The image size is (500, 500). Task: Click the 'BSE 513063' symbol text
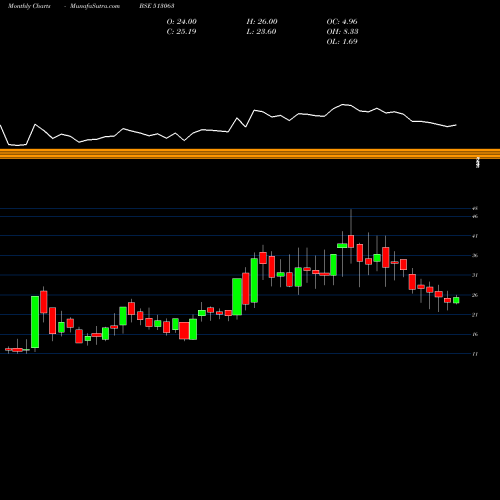157,6
